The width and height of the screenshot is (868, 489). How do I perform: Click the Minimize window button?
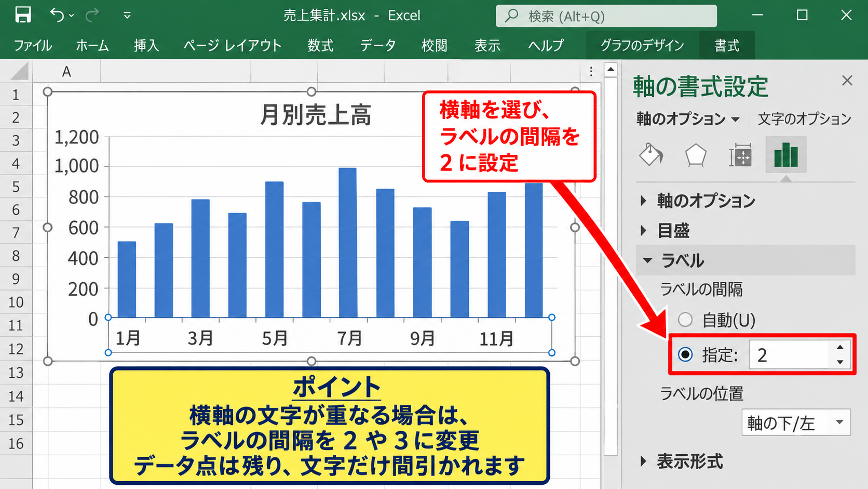pos(758,15)
